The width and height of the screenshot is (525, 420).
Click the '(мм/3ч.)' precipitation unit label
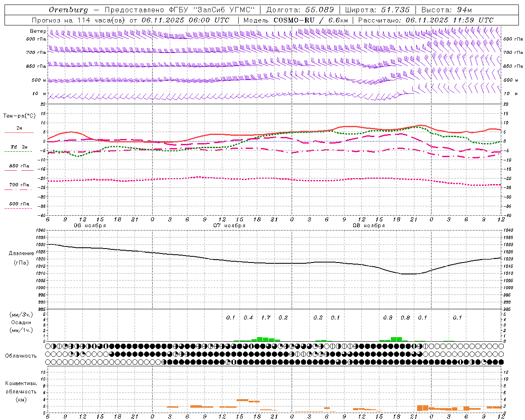pos(22,315)
